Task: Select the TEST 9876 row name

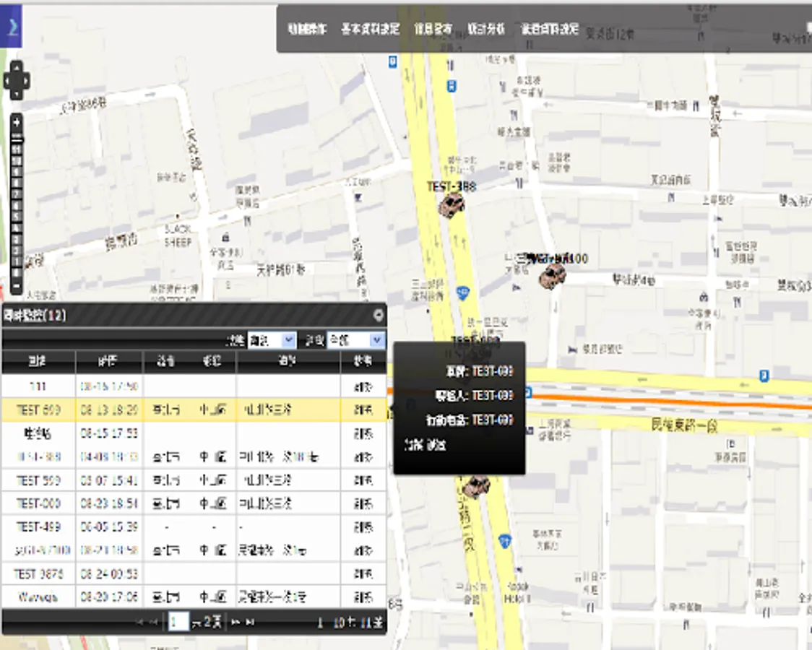Action: pyautogui.click(x=38, y=574)
